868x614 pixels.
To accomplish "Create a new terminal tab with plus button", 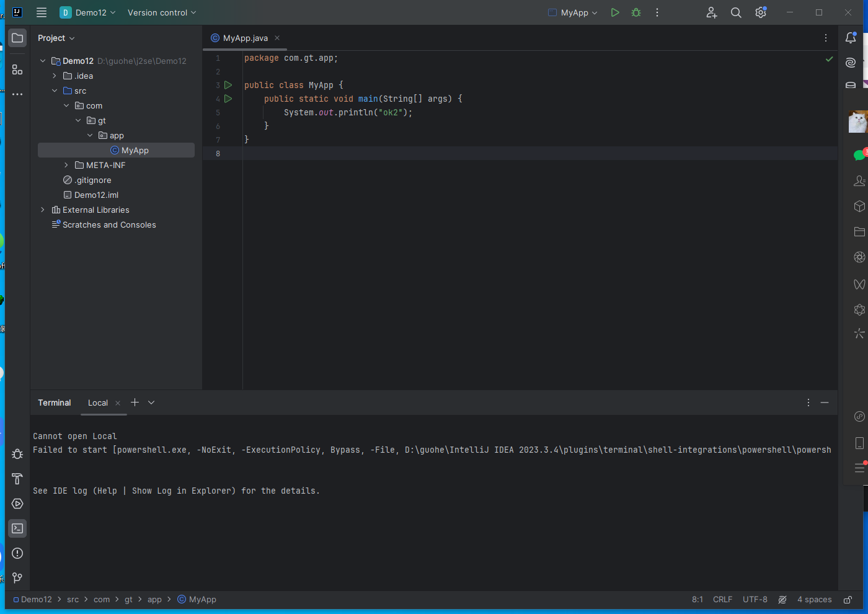I will point(135,403).
